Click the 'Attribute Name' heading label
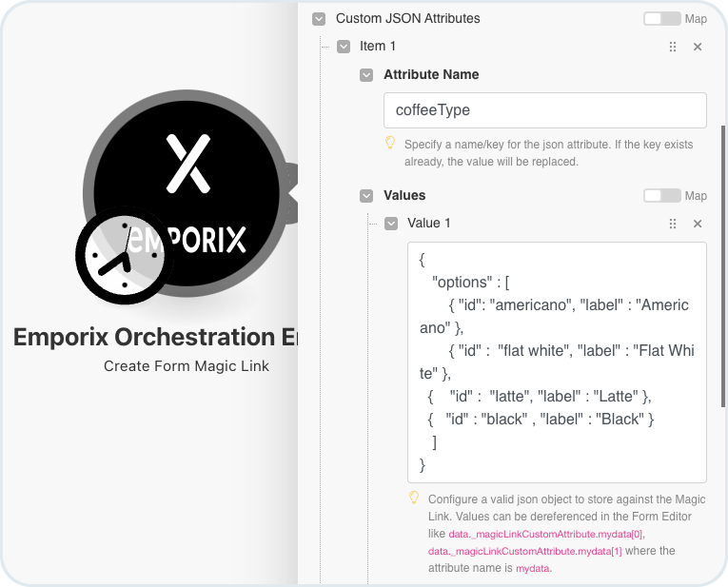 pyautogui.click(x=431, y=75)
